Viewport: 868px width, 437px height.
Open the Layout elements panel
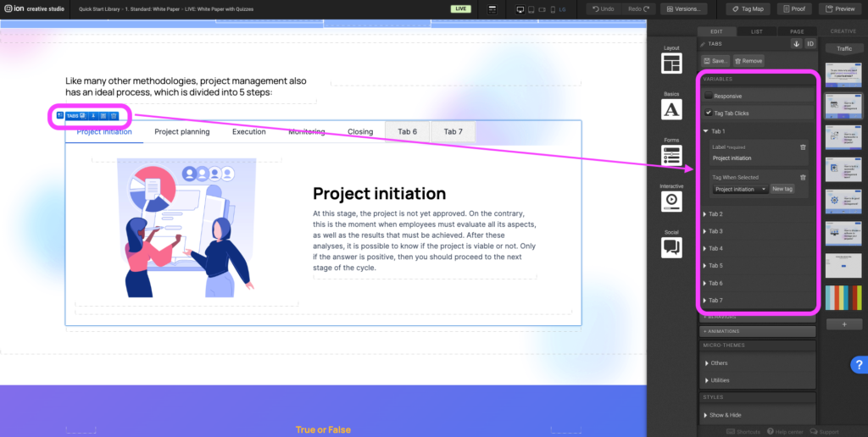pyautogui.click(x=671, y=64)
